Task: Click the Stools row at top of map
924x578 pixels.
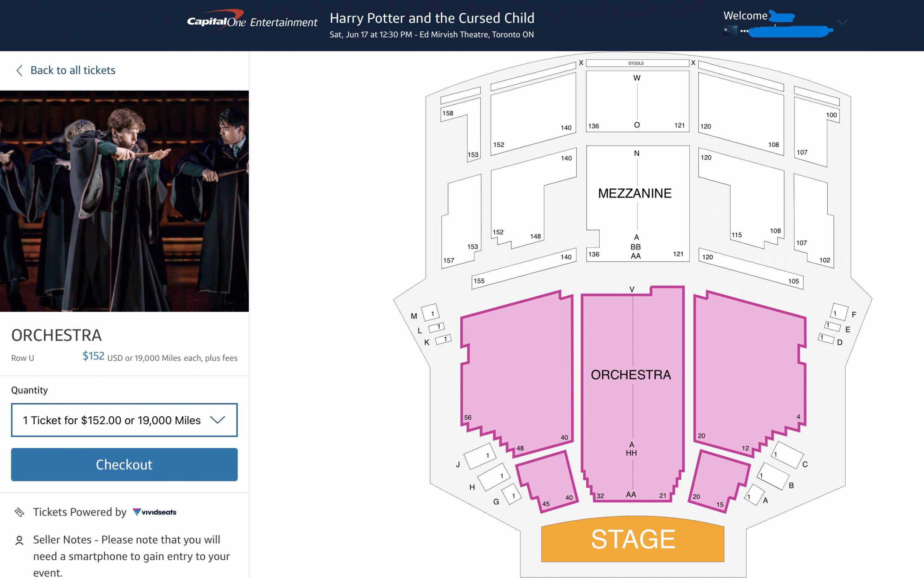Action: pos(637,63)
